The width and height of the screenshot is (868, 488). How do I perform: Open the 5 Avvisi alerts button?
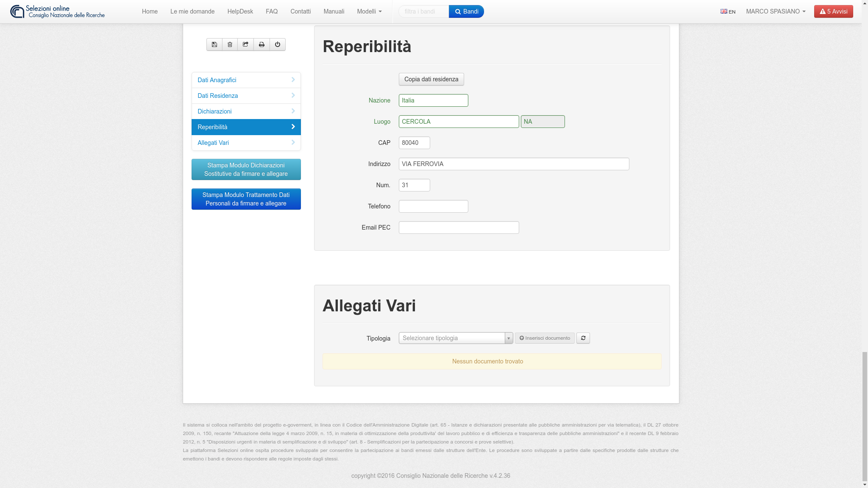coord(833,11)
